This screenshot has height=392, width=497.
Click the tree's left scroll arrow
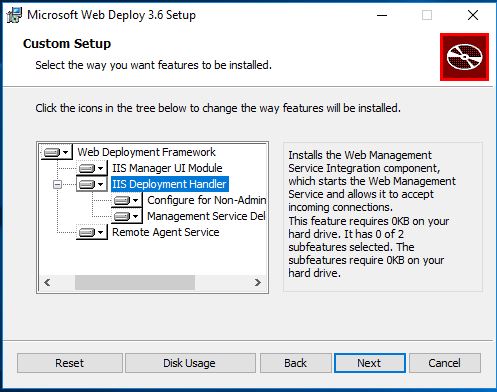(x=47, y=283)
